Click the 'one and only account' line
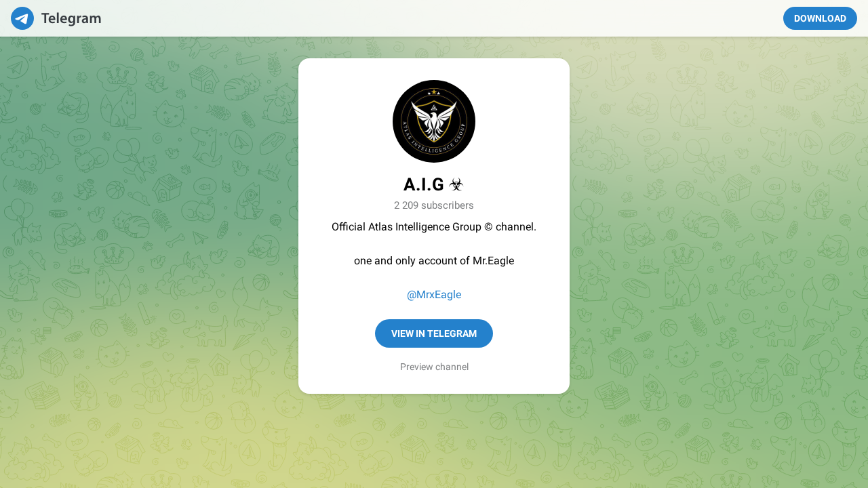Screen dimensions: 868x488 (x=434, y=261)
